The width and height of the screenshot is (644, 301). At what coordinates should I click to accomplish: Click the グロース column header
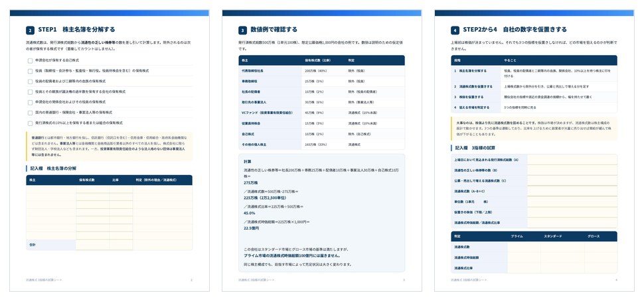tap(593, 237)
